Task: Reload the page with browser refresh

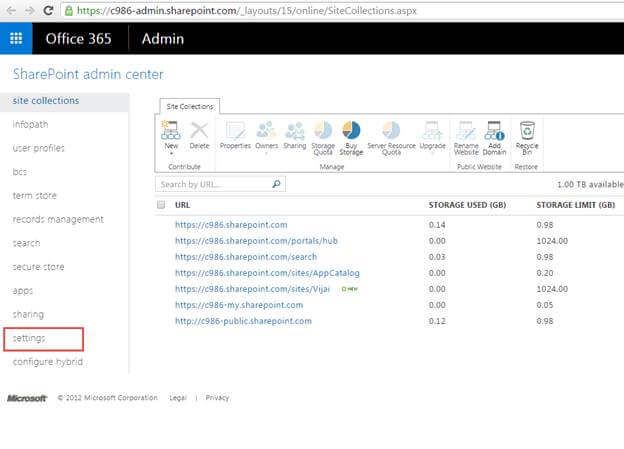Action: (48, 10)
